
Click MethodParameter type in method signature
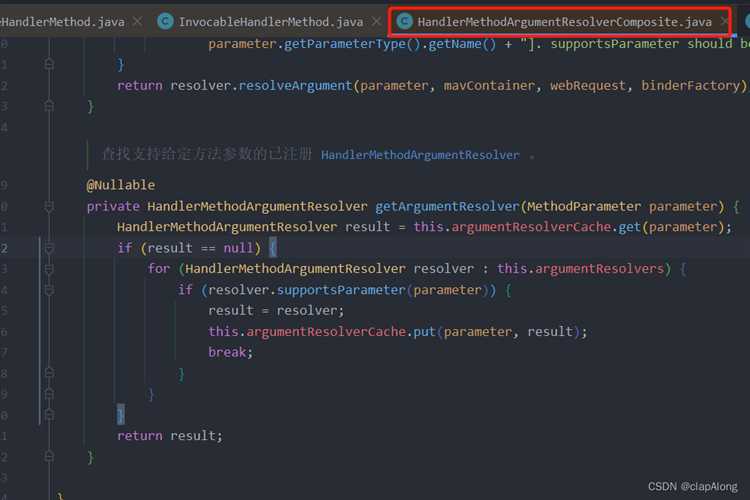coord(584,207)
